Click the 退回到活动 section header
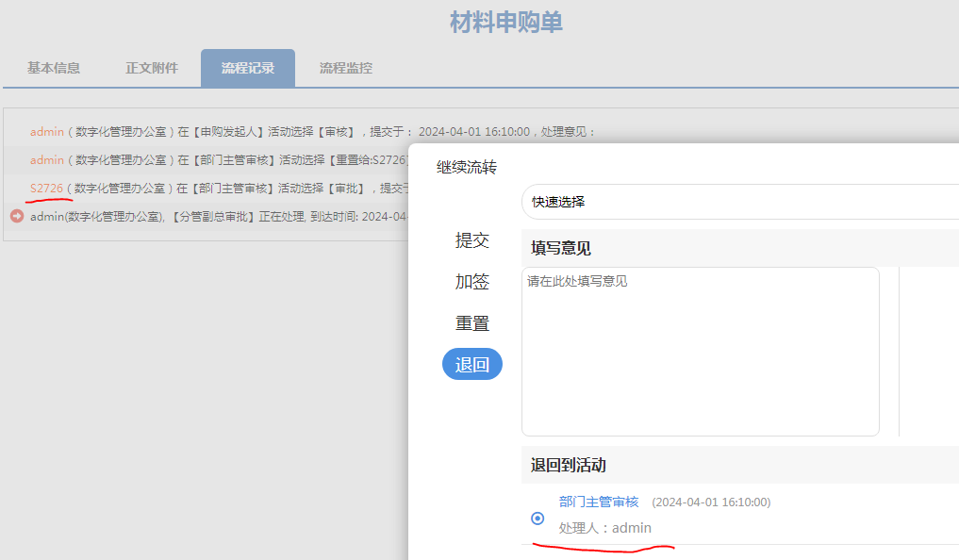This screenshot has width=959, height=560. [569, 465]
